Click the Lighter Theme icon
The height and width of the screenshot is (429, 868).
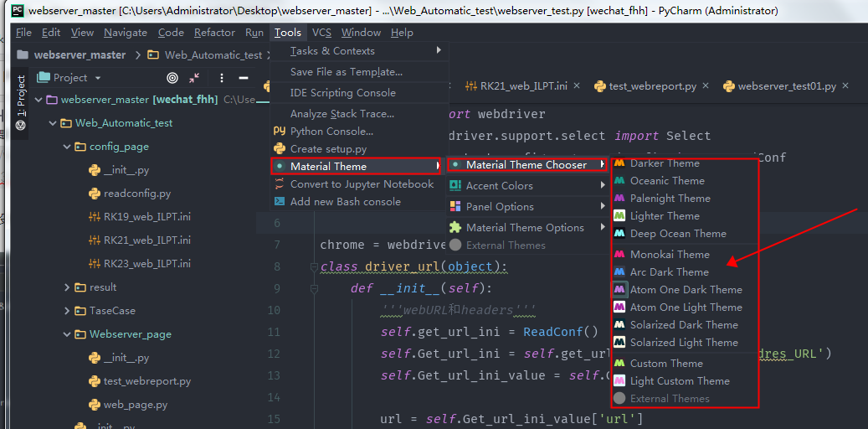tap(619, 216)
